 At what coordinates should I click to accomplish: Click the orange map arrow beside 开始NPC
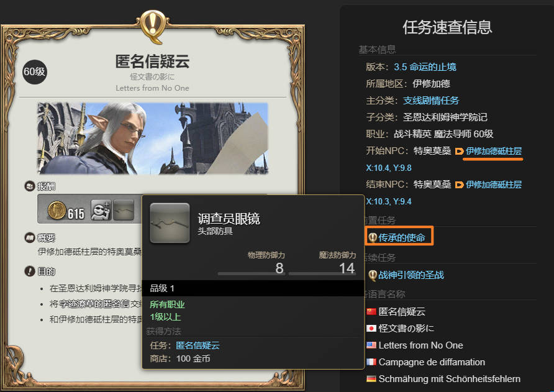pos(459,152)
